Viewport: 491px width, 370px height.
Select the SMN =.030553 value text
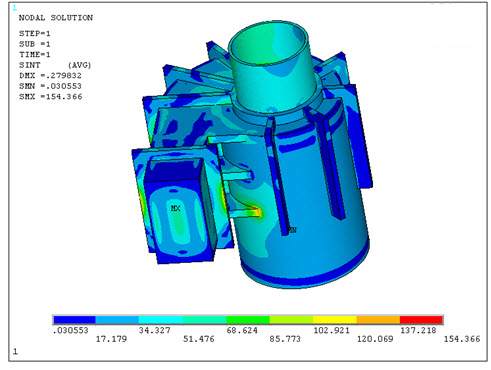(50, 86)
